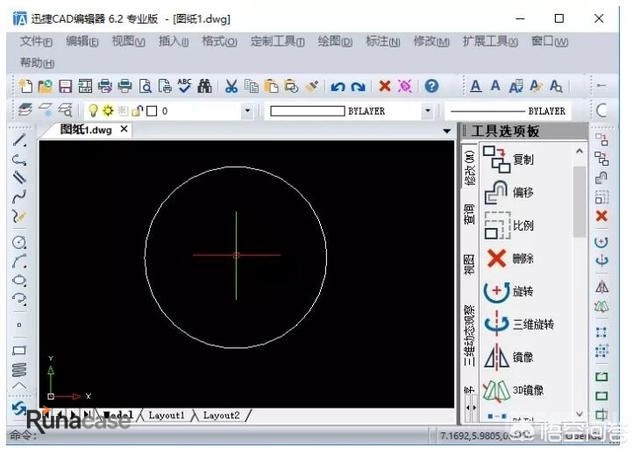Open Find with the binoculars icon

[x=204, y=86]
